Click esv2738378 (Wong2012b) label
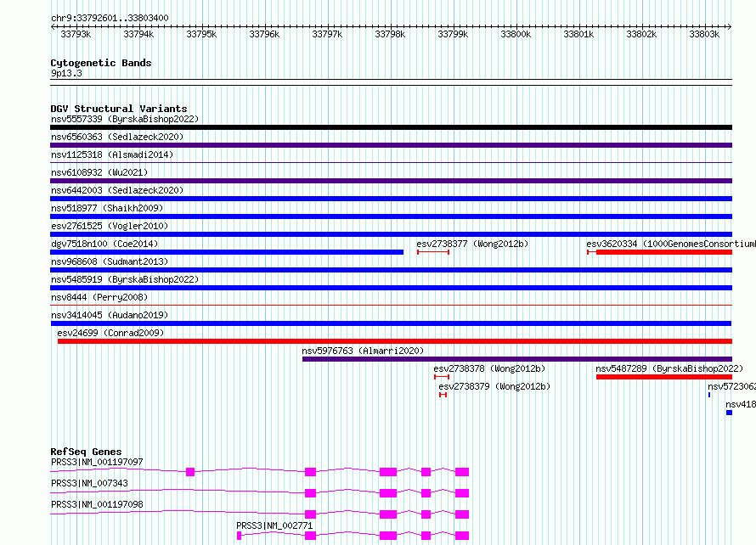The height and width of the screenshot is (545, 756). click(x=489, y=368)
